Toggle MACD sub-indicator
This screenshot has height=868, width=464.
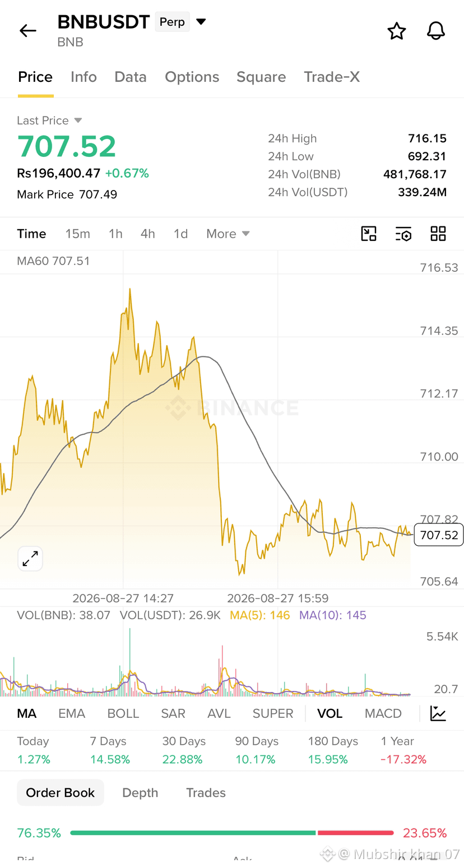383,713
